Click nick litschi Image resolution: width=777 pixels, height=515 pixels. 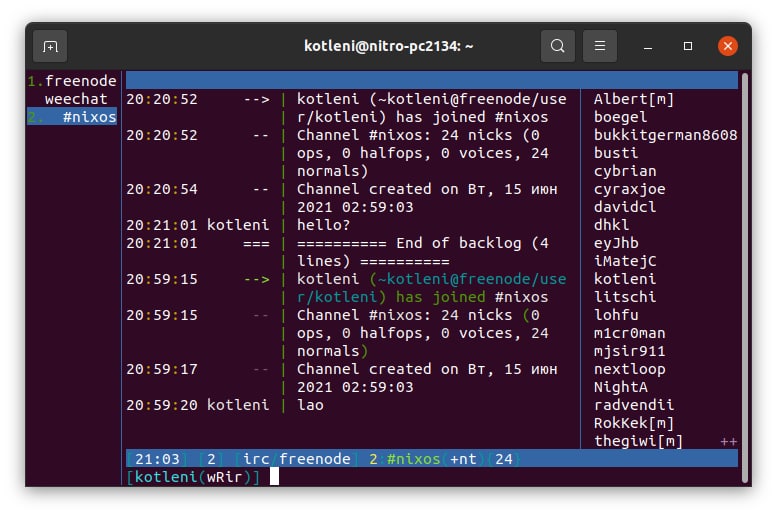click(x=625, y=297)
